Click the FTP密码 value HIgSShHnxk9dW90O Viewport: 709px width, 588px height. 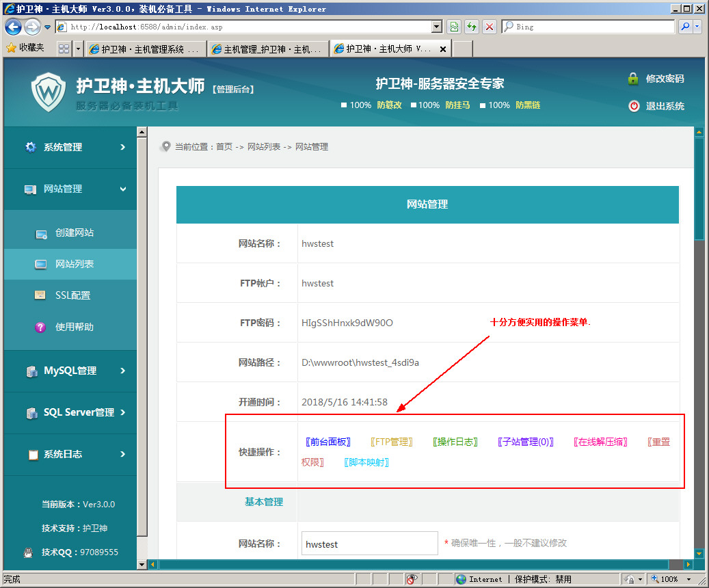(347, 323)
